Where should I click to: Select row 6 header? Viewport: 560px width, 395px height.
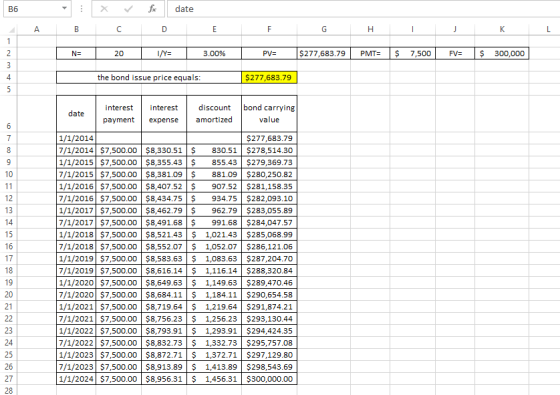[x=9, y=114]
